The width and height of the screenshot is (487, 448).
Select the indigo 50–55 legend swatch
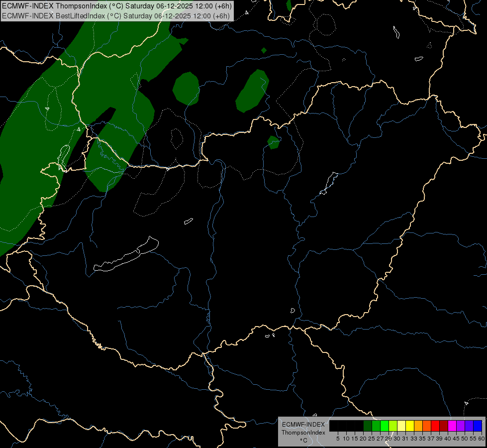coord(469,426)
